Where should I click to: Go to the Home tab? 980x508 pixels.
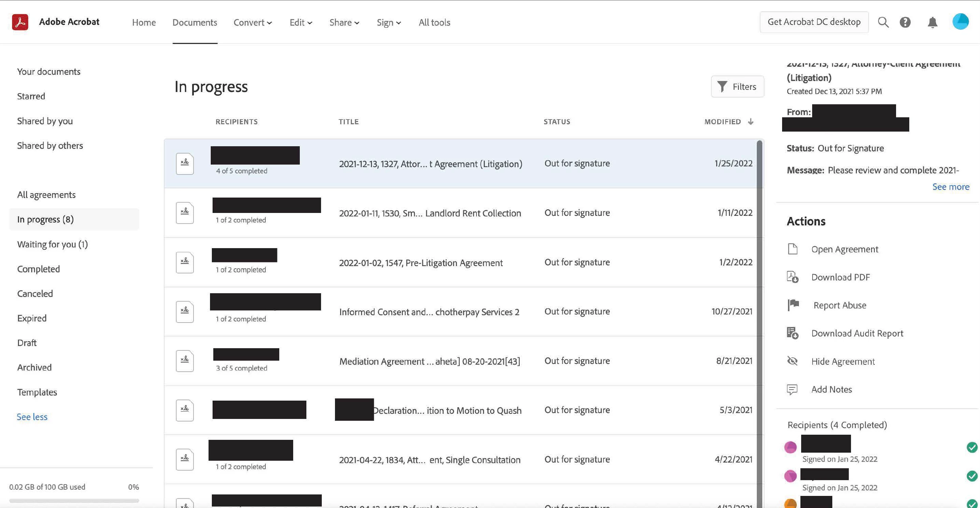click(144, 22)
